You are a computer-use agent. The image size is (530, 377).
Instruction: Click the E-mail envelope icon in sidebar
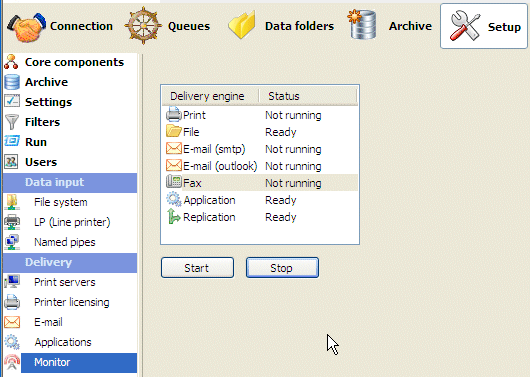12,322
